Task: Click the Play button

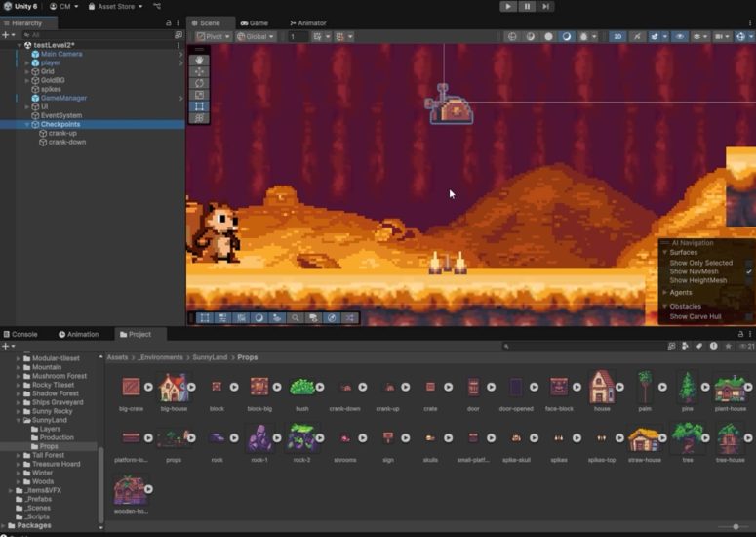Action: [x=508, y=6]
